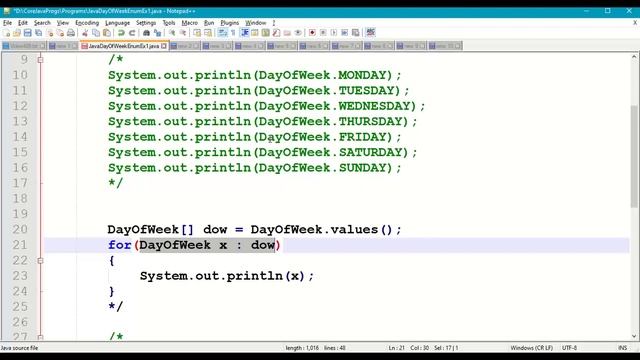Open User Defined Language dialog icon
The width and height of the screenshot is (640, 360).
coord(255,33)
